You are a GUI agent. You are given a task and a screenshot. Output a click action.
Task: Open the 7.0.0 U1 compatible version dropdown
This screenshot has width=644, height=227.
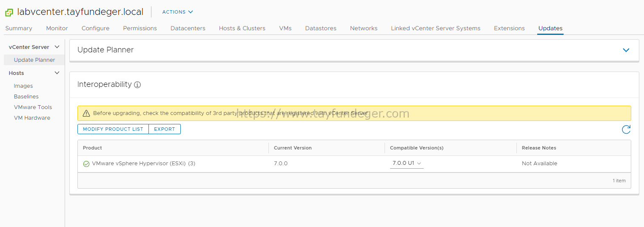pyautogui.click(x=407, y=164)
